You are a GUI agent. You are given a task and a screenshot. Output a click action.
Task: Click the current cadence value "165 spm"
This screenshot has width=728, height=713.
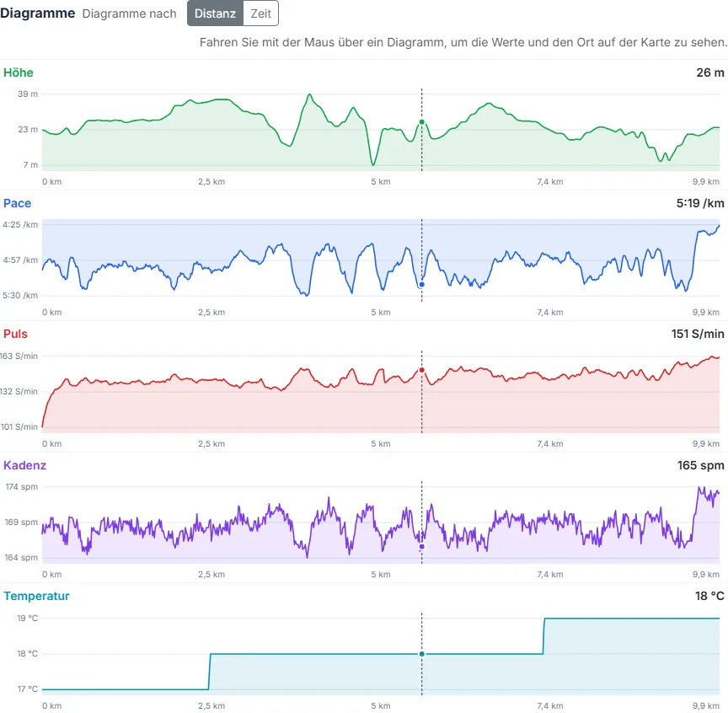tap(700, 465)
